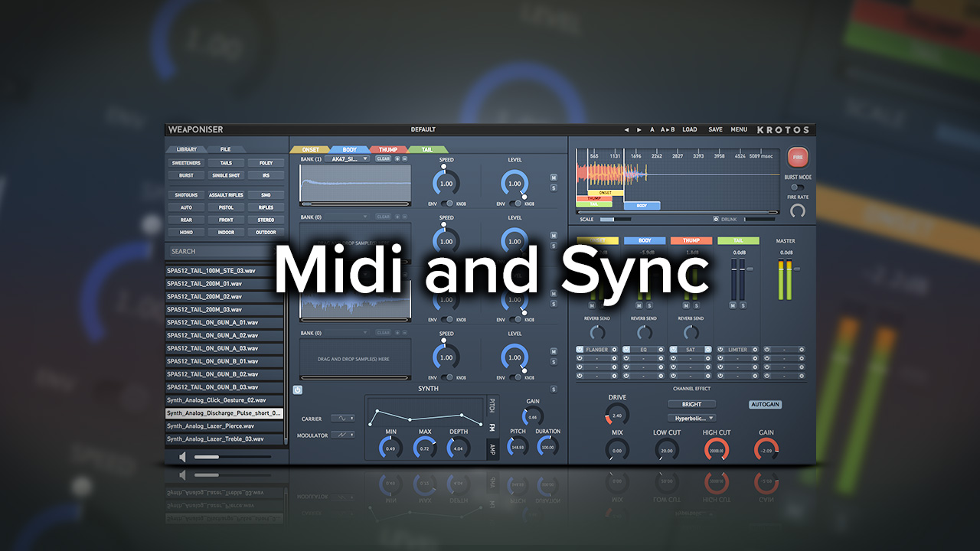
Task: Toggle the Limiter effect power icon
Action: pos(720,350)
